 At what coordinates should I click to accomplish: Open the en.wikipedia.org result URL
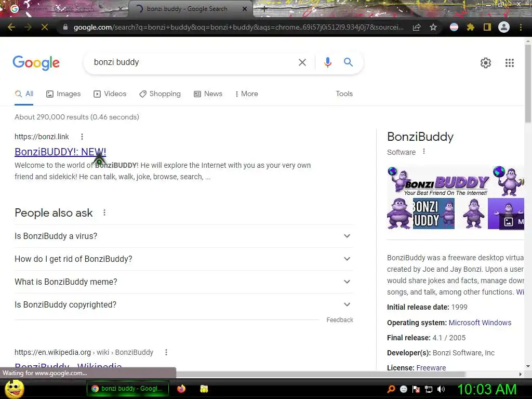84,353
